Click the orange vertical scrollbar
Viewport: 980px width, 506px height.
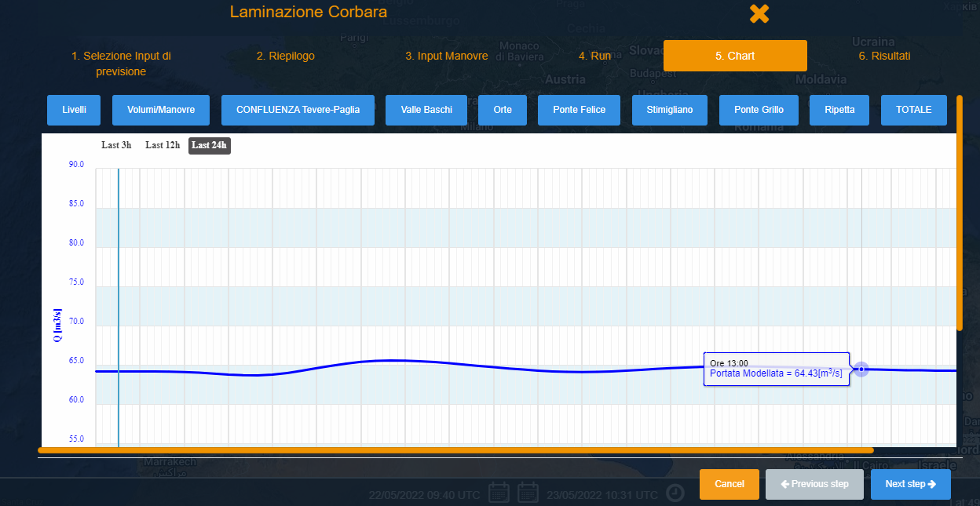point(959,213)
